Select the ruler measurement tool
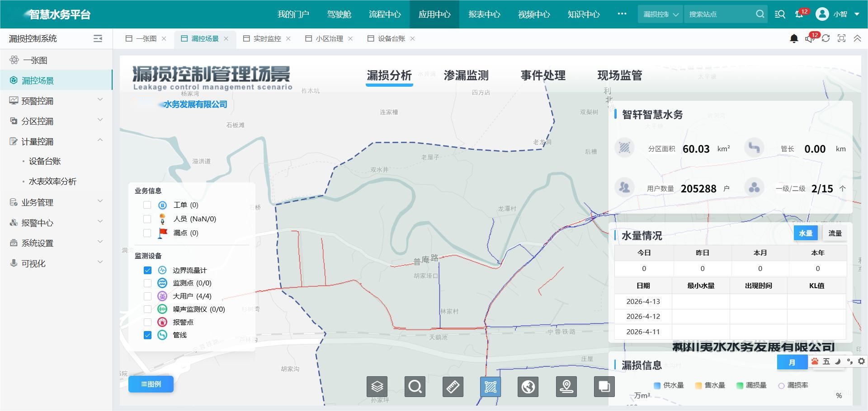This screenshot has width=868, height=411. 453,387
